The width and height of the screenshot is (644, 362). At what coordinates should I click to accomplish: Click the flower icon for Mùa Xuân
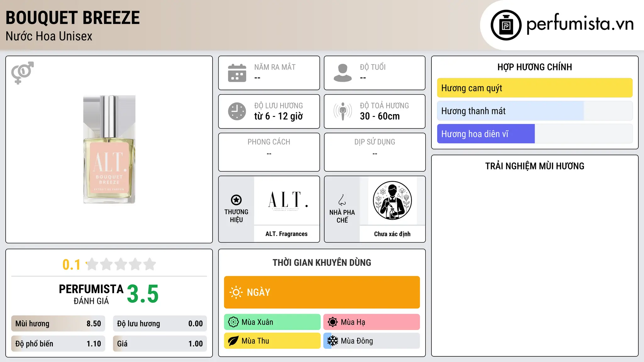point(233,322)
